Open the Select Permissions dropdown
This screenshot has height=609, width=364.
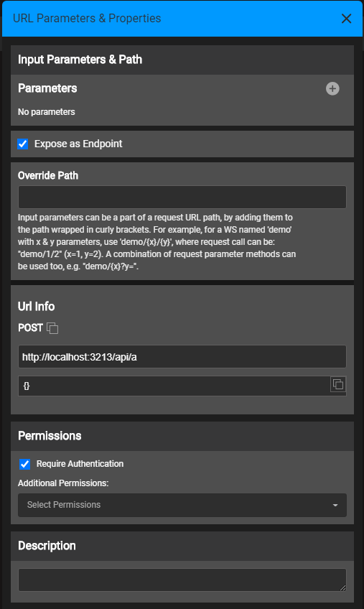[182, 505]
